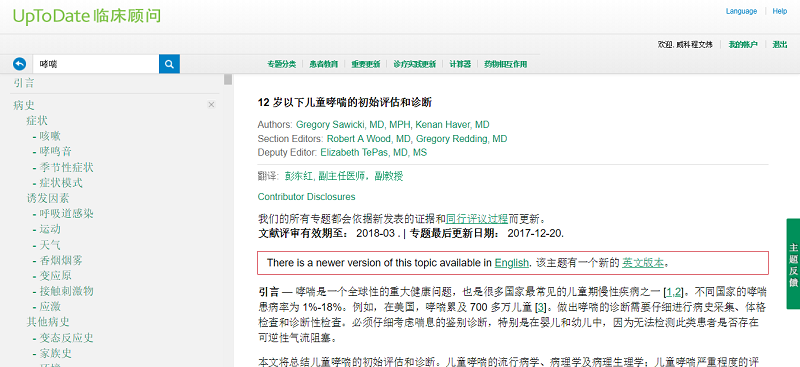Jump to 症状 in outline
800x367 pixels.
click(x=37, y=120)
